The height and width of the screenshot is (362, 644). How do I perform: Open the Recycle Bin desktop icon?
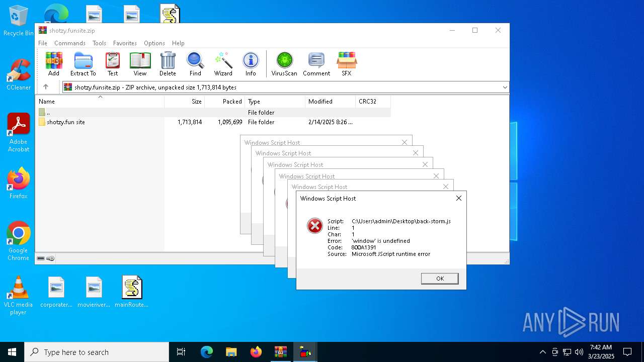point(19,21)
